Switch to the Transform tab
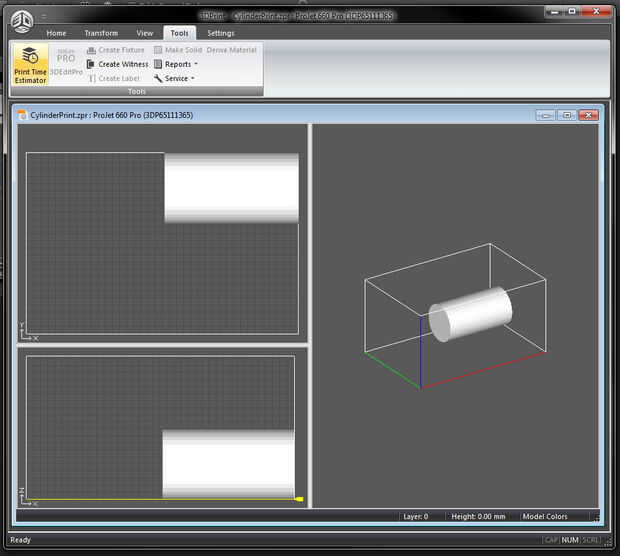Viewport: 620px width, 556px height. pyautogui.click(x=101, y=33)
